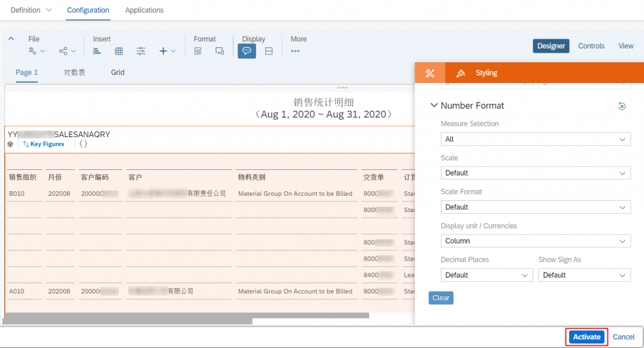Click the B010 sales organization cell

click(17, 194)
